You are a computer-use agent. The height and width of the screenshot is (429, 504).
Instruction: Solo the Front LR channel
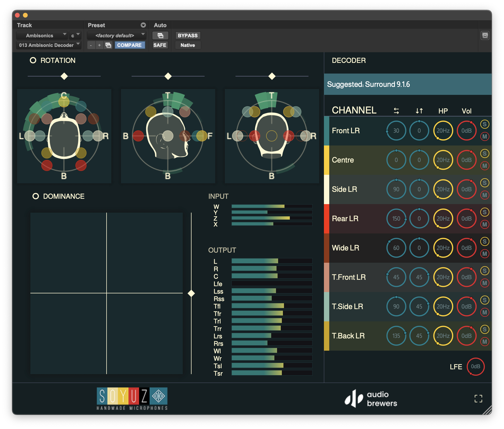(x=485, y=124)
